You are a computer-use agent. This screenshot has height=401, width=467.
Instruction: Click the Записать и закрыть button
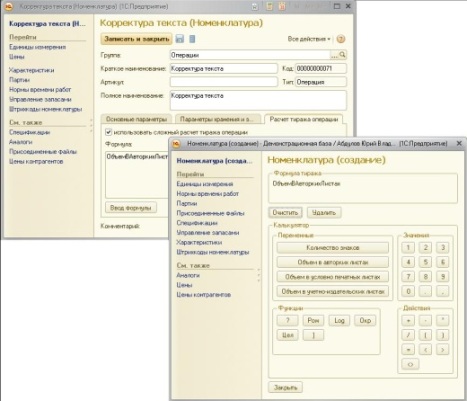(137, 39)
